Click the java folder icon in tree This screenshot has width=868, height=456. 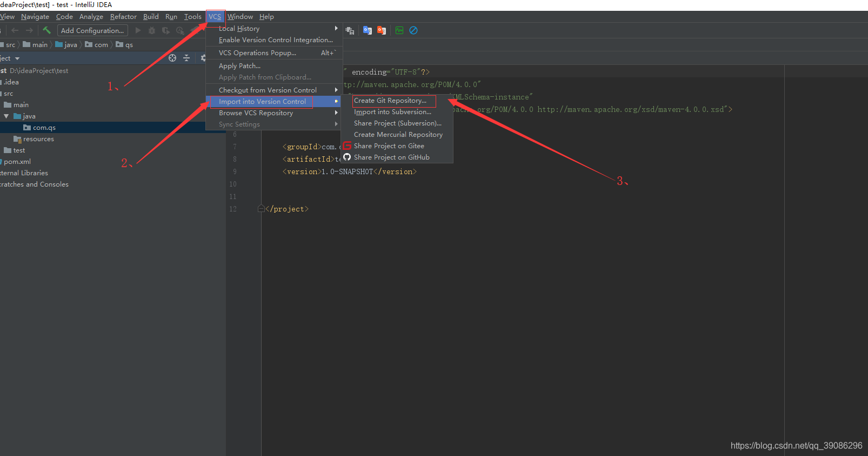pos(17,116)
